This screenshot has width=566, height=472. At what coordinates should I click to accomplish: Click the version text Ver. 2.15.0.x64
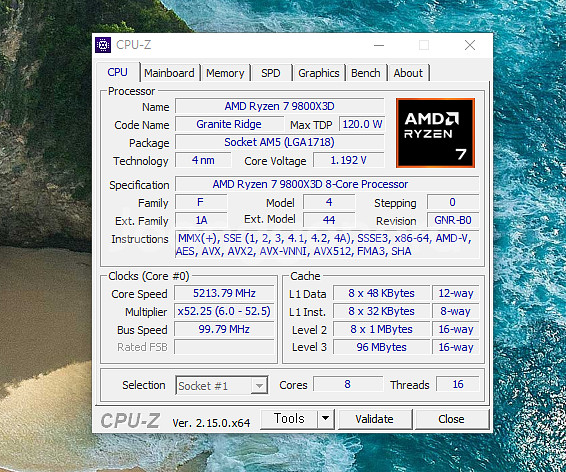211,423
